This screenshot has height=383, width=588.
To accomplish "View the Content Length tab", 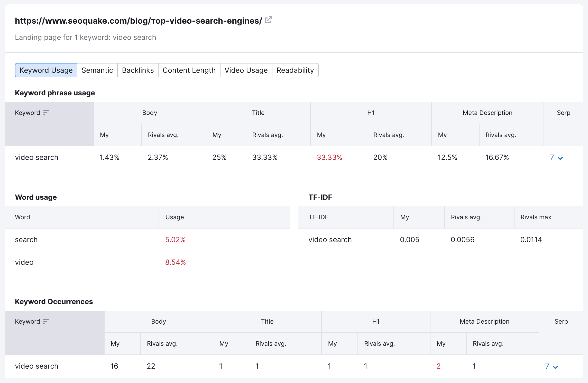I will [189, 70].
